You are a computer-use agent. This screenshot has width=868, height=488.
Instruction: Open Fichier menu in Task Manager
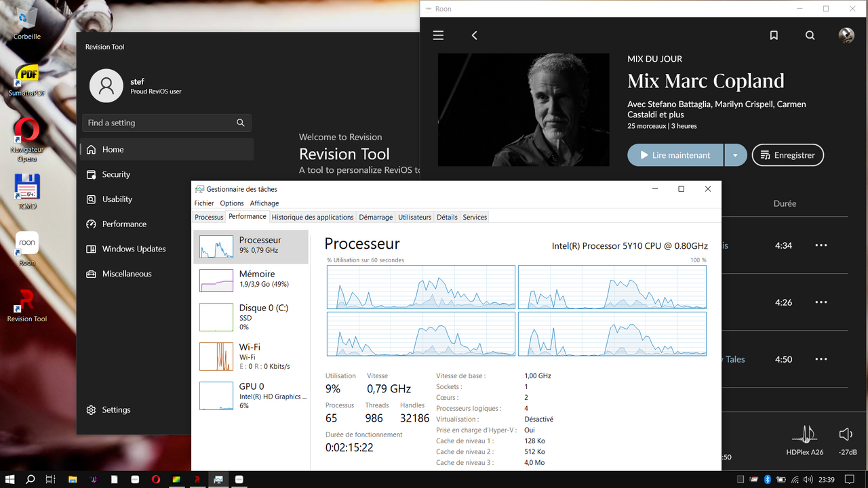204,203
